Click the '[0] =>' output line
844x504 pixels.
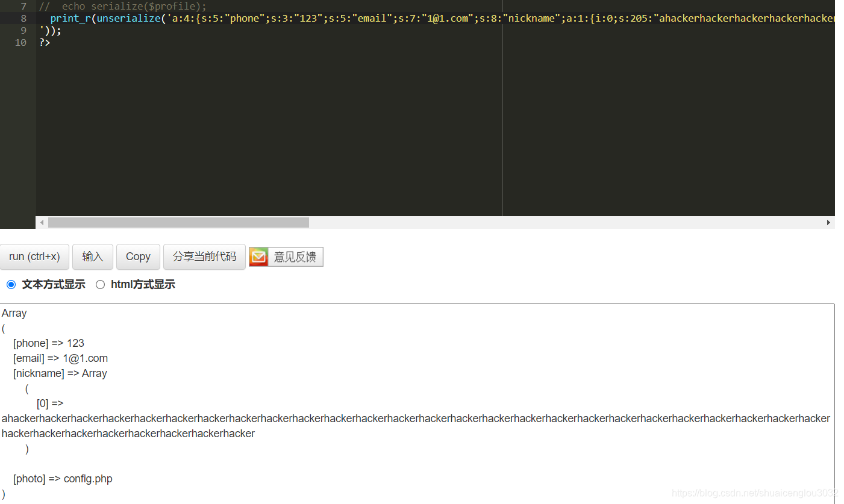coord(50,403)
